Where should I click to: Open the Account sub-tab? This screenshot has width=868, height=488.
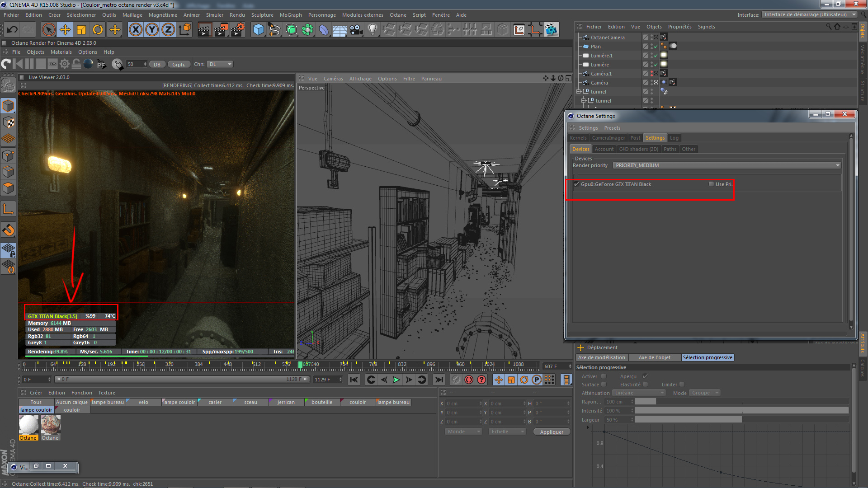(604, 149)
